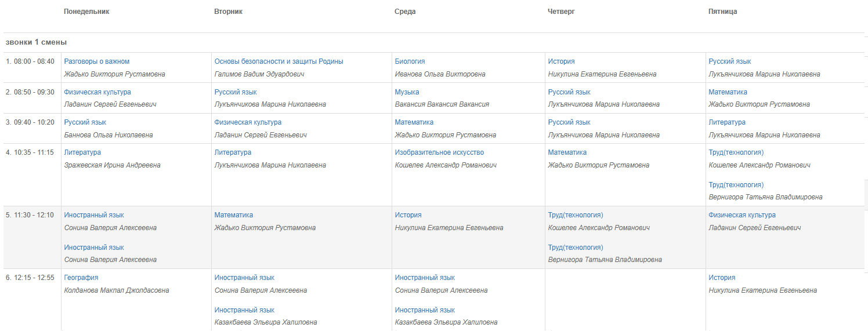The width and height of the screenshot is (868, 331).
Task: Open Friday Труд(технология) with Вернигора
Action: click(x=736, y=185)
